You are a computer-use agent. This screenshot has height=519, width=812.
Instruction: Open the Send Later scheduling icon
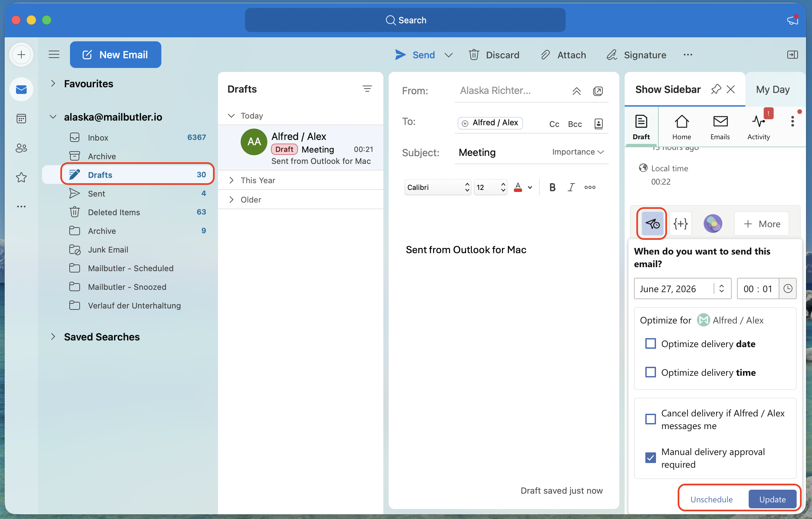[x=652, y=224]
